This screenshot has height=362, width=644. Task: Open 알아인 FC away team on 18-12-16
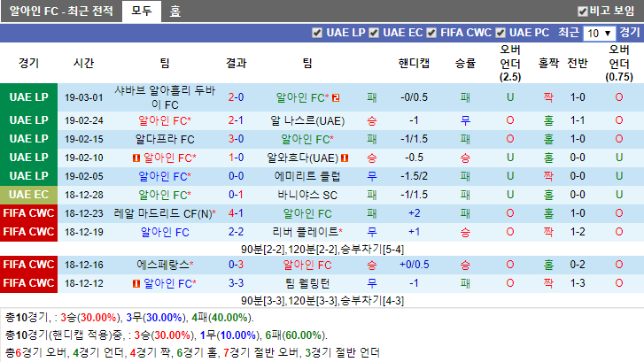307,266
